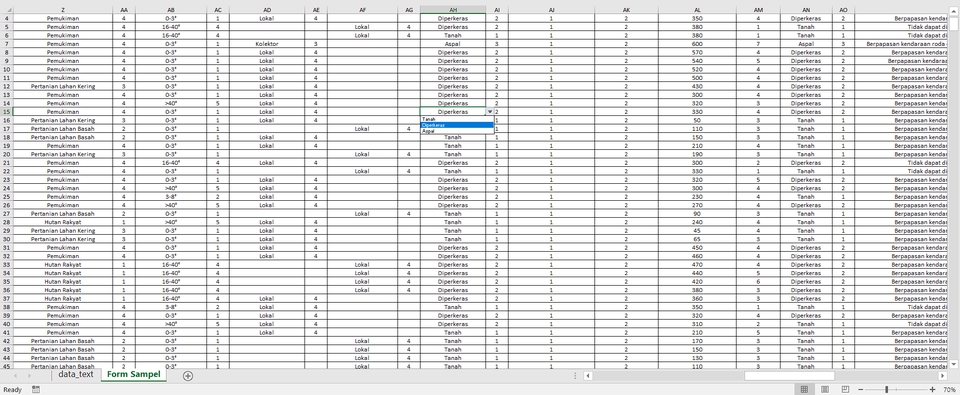Select the >40° cell in row 14
The height and width of the screenshot is (395, 960).
coord(171,103)
